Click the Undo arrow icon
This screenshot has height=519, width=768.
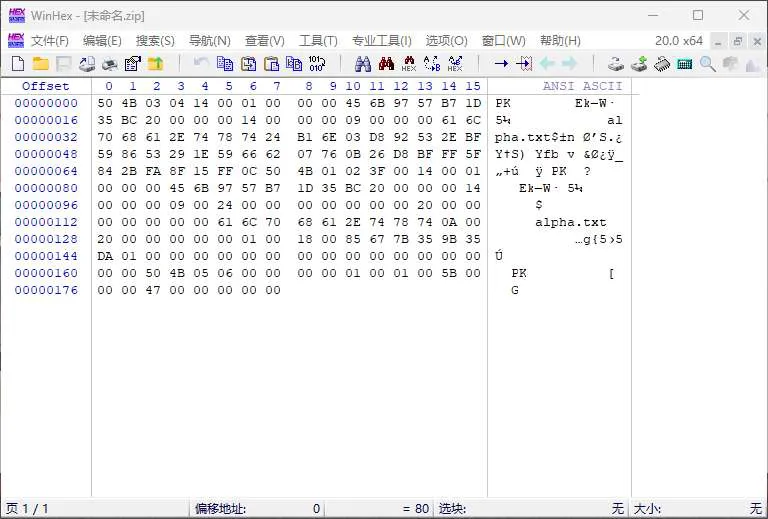click(201, 63)
